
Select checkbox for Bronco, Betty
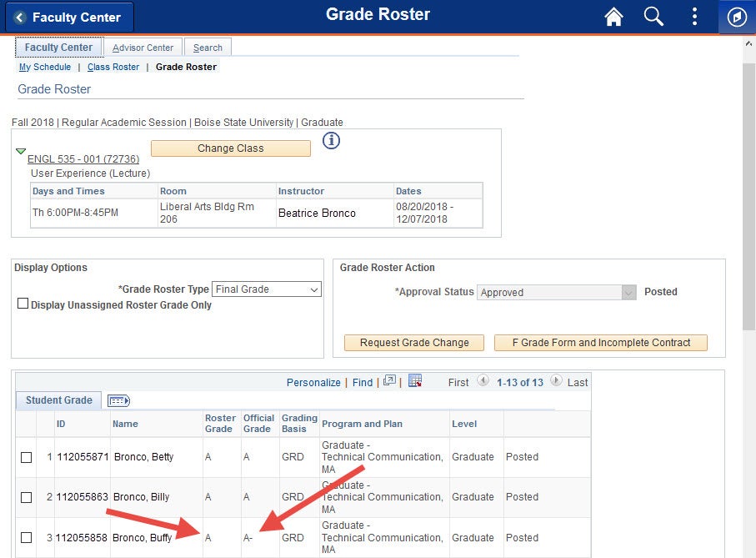coord(27,457)
